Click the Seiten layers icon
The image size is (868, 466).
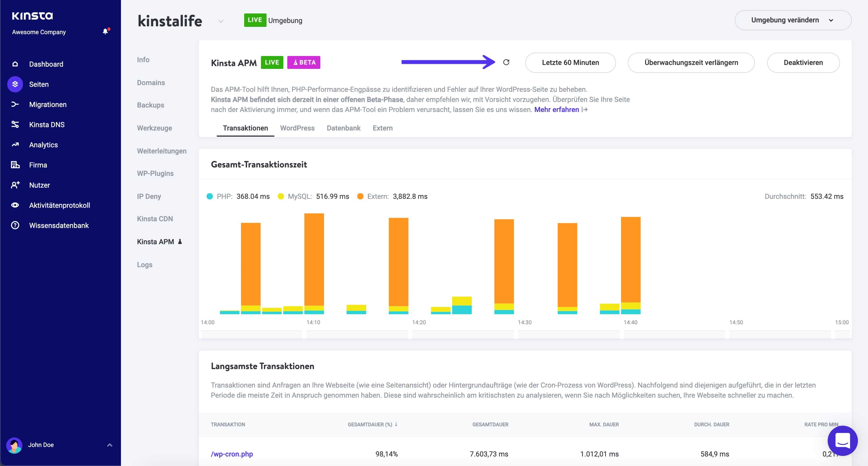point(15,84)
